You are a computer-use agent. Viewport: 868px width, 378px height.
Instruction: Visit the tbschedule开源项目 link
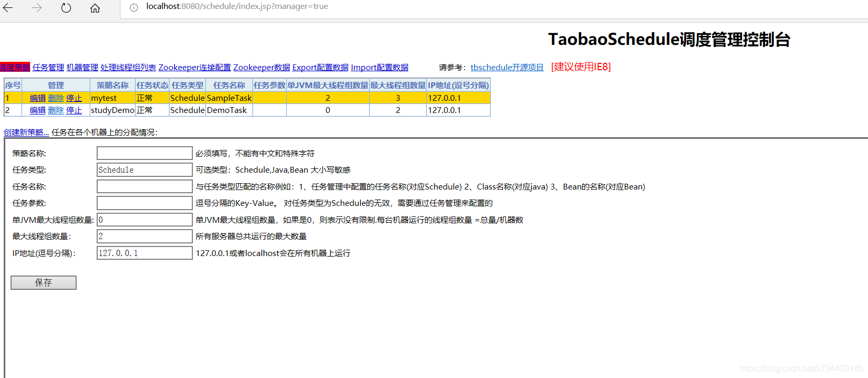[507, 67]
